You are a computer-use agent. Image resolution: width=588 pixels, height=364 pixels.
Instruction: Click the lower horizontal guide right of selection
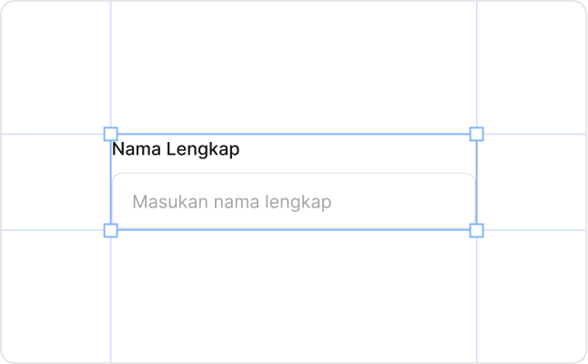[532, 230]
